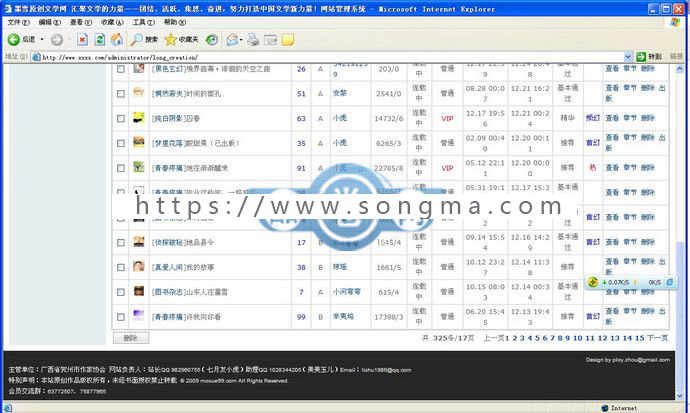The width and height of the screenshot is (690, 413).
Task: Stop page loading with red X icon
Action: (82, 40)
